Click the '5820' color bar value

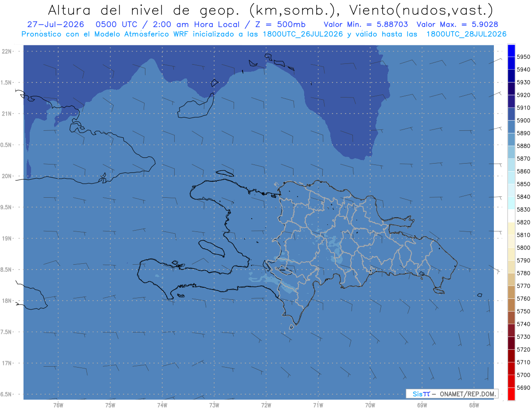pyautogui.click(x=524, y=222)
